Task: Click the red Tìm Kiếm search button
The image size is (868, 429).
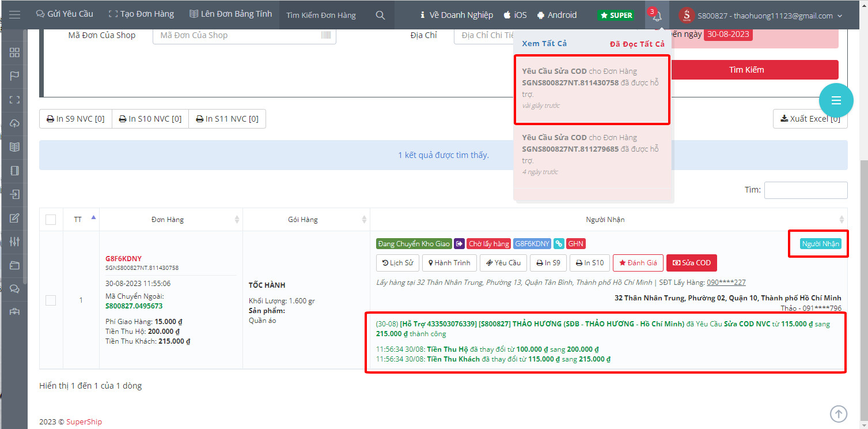Action: coord(755,70)
